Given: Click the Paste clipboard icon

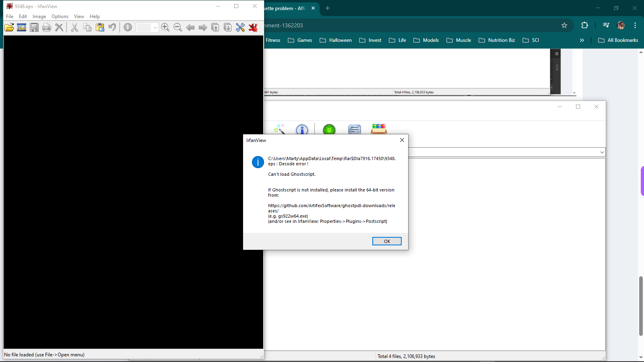Looking at the screenshot, I should (100, 27).
